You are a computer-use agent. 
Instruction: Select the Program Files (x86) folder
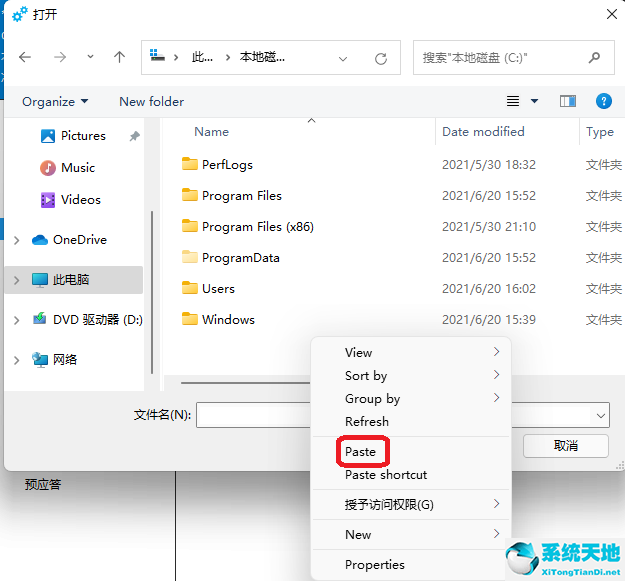point(257,227)
